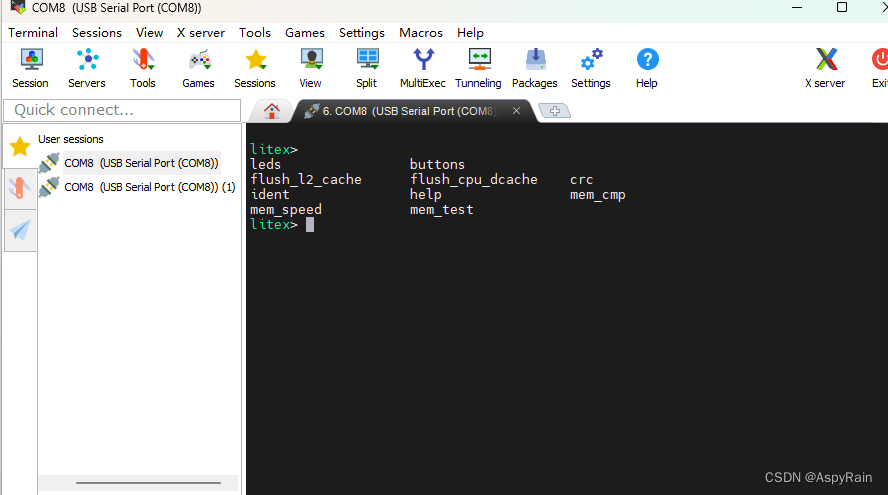Viewport: 888px width, 495px height.
Task: Click the 'ident' command text
Action: [x=270, y=194]
